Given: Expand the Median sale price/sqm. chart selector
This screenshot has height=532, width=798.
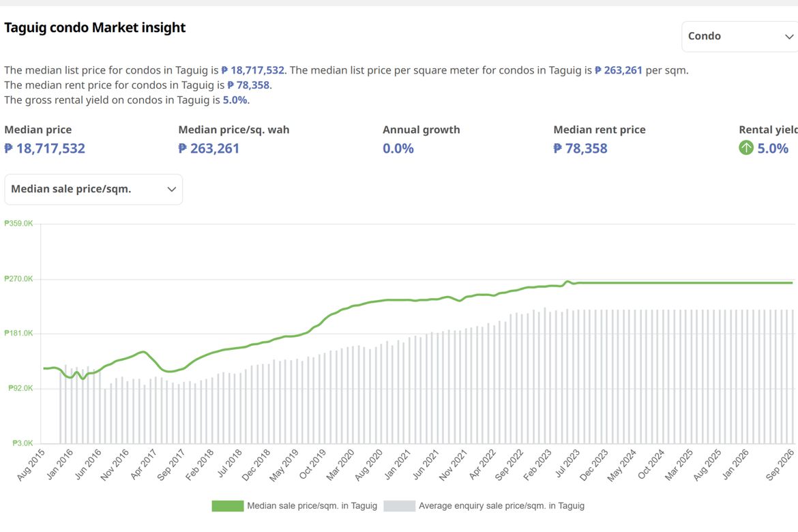Looking at the screenshot, I should 93,190.
